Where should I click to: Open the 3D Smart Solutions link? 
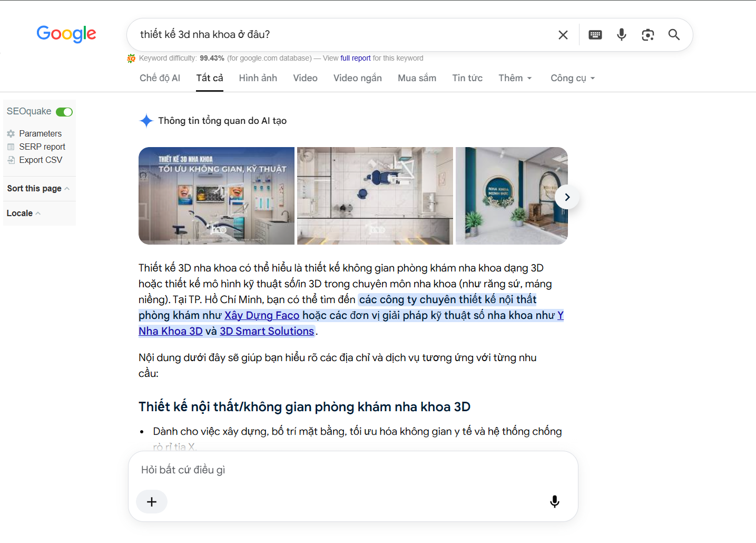click(267, 331)
